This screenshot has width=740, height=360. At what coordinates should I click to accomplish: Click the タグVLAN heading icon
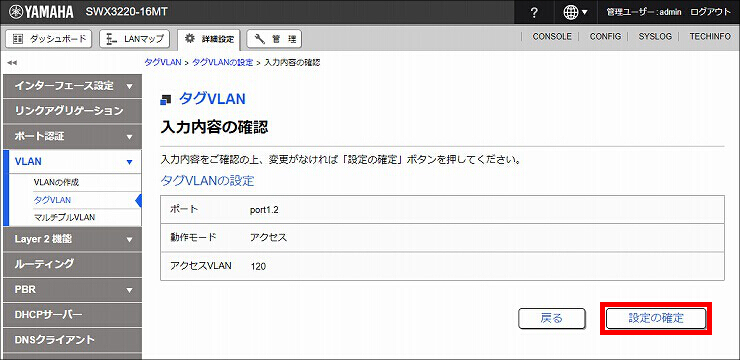coord(166,100)
